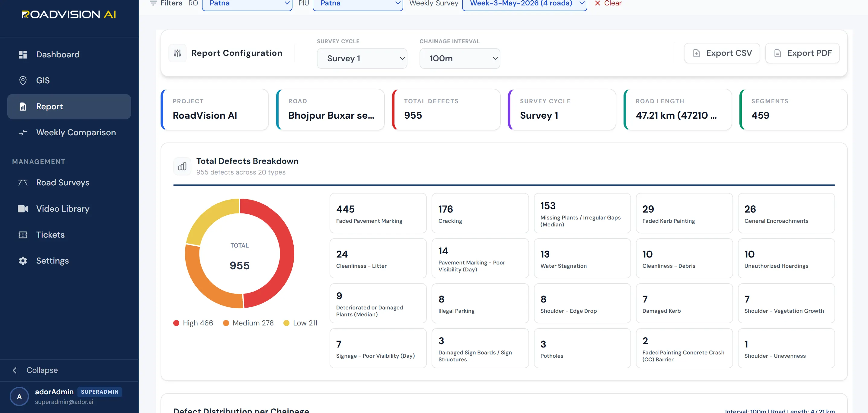This screenshot has height=413, width=868.
Task: Click the Total Defects 955 summary card
Action: 446,110
